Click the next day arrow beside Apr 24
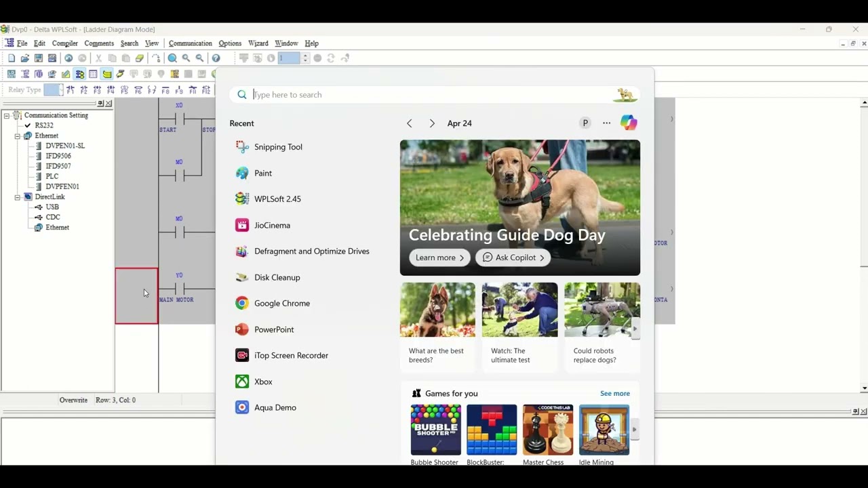 (432, 123)
